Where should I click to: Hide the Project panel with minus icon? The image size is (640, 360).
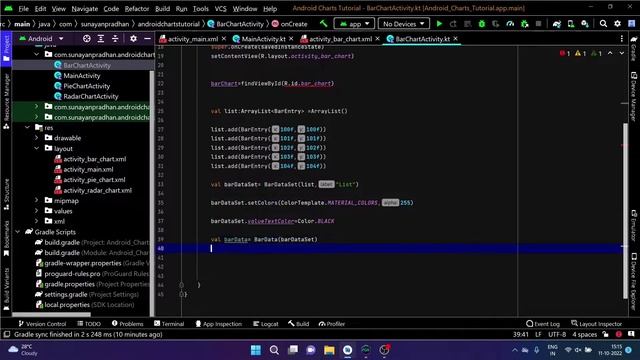point(147,38)
